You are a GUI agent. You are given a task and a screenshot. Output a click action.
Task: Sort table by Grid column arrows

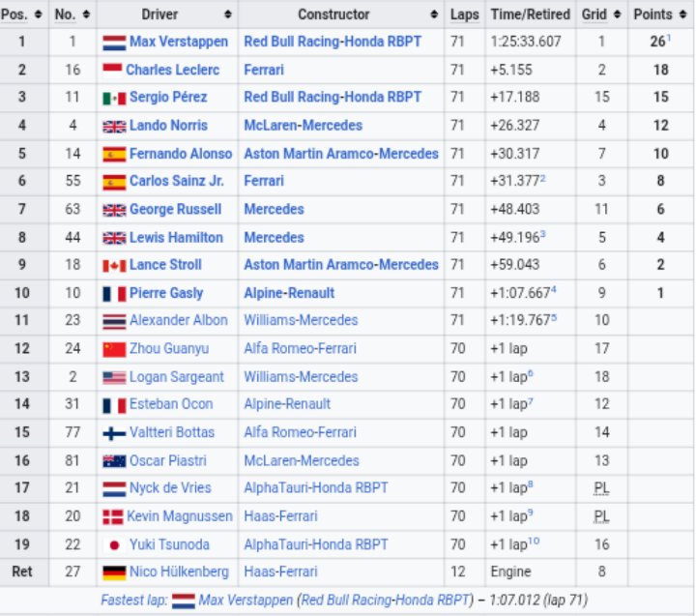(617, 15)
